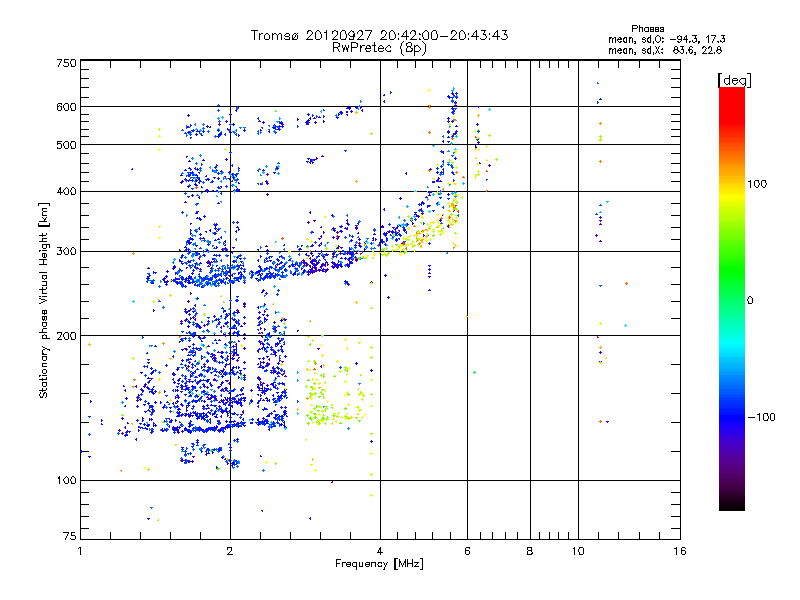This screenshot has width=800, height=600.
Task: Click the black bottom of the colorbar
Action: click(732, 505)
